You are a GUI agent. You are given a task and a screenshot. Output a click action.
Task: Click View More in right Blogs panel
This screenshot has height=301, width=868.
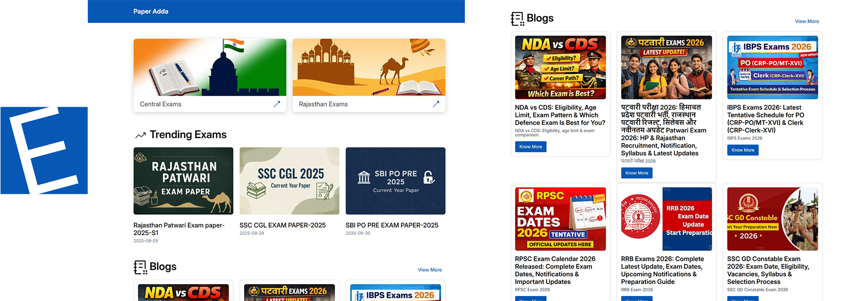[x=806, y=21]
